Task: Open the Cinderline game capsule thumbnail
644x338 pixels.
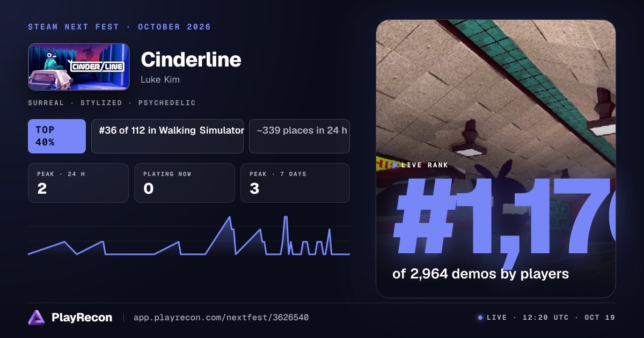Action: click(79, 67)
